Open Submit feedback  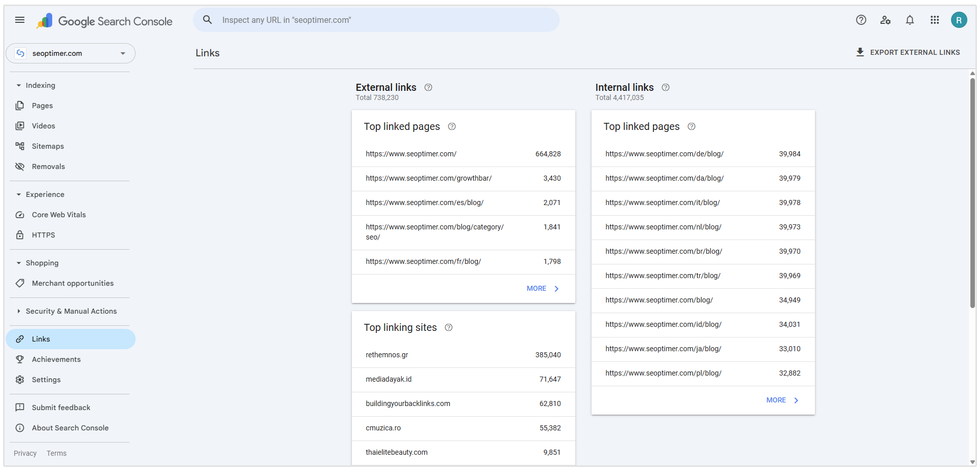(x=71, y=408)
